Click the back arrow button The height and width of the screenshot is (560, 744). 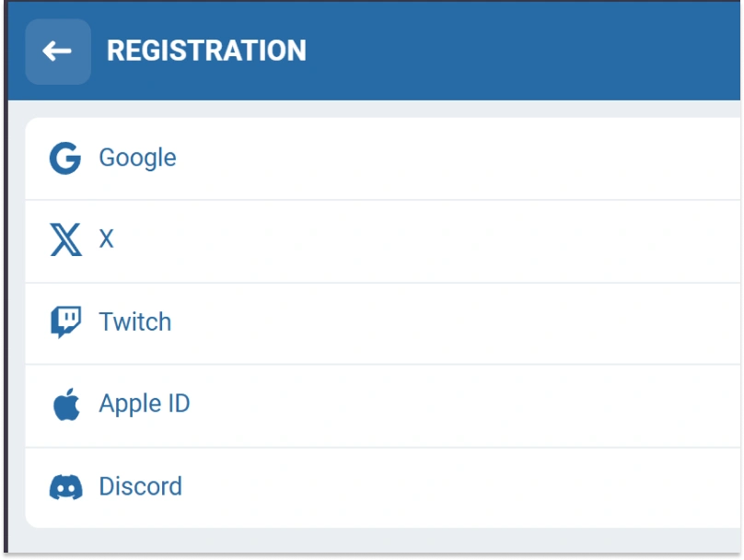click(57, 52)
